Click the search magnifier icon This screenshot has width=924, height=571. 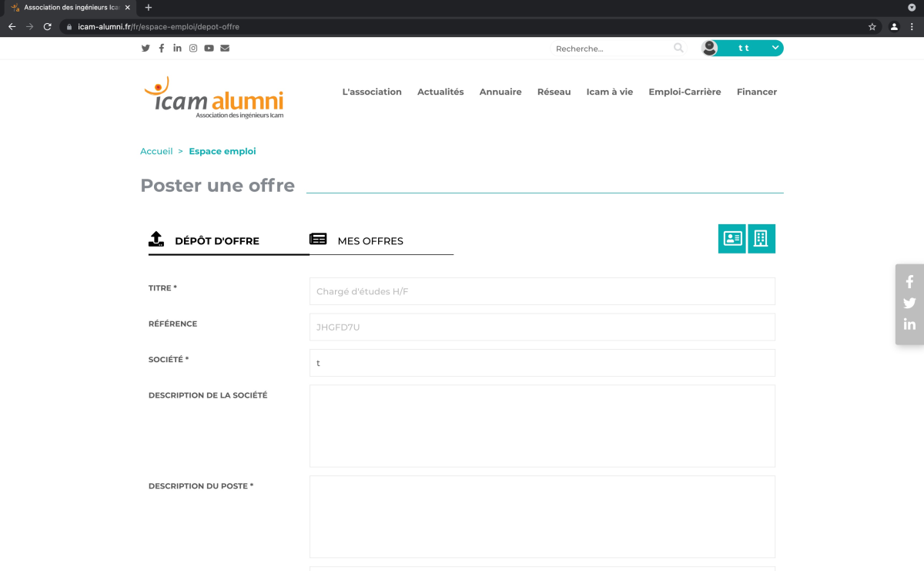[x=678, y=48]
